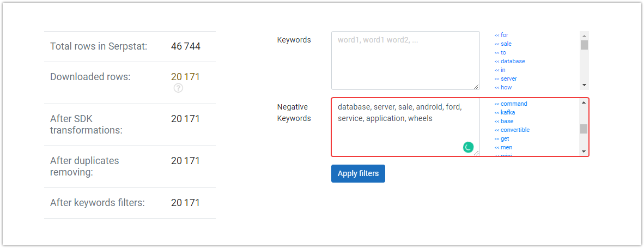Viewport: 644px width, 248px height.
Task: Click the Keywords textarea resize handle
Action: pos(476,86)
